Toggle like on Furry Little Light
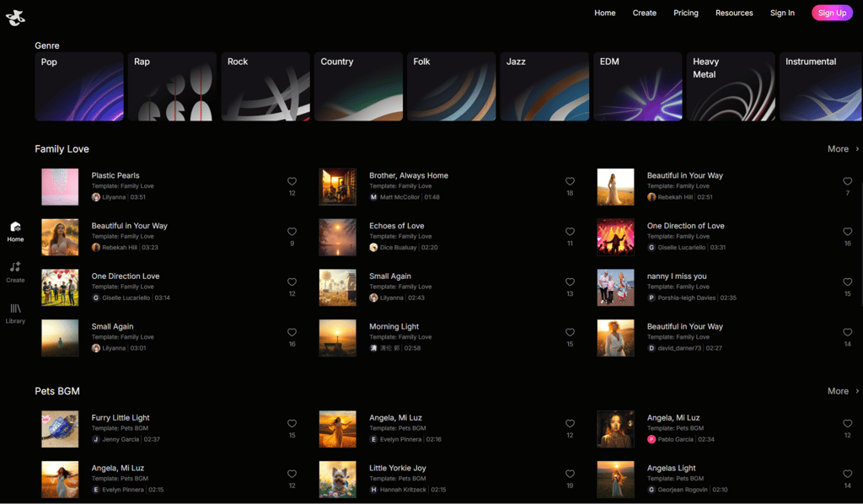 coord(292,423)
